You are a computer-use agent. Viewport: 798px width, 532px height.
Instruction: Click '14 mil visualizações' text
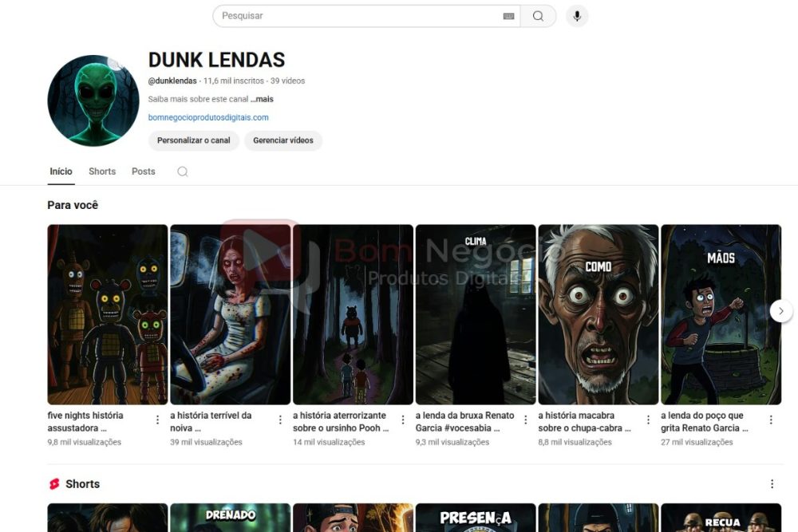pos(329,442)
